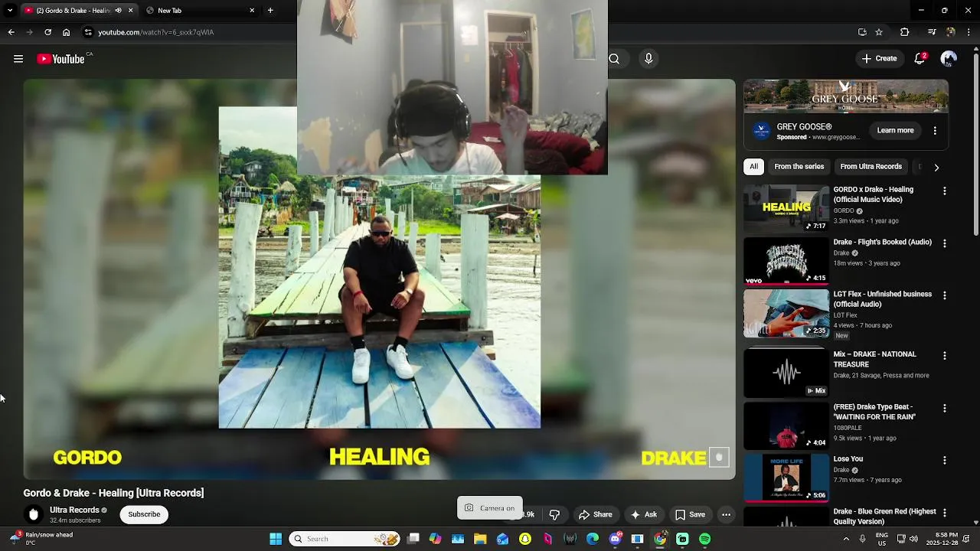Viewport: 980px width, 551px height.
Task: Open File Explorer from the taskbar
Action: coord(480,539)
